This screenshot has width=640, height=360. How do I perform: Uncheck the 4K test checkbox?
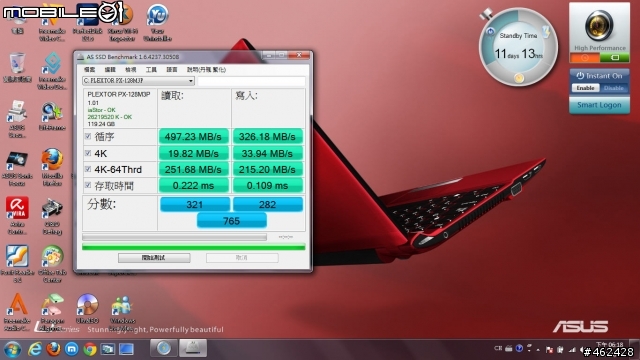(88, 153)
